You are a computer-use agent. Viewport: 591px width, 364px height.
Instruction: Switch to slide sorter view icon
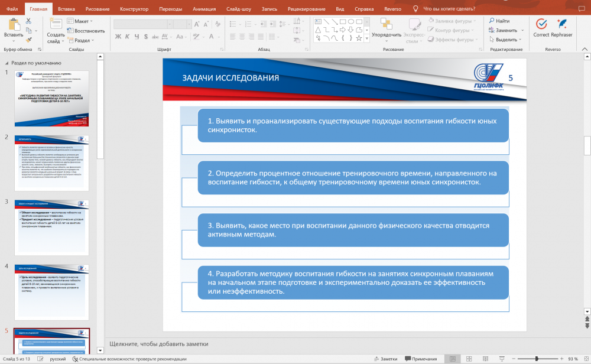pyautogui.click(x=468, y=359)
